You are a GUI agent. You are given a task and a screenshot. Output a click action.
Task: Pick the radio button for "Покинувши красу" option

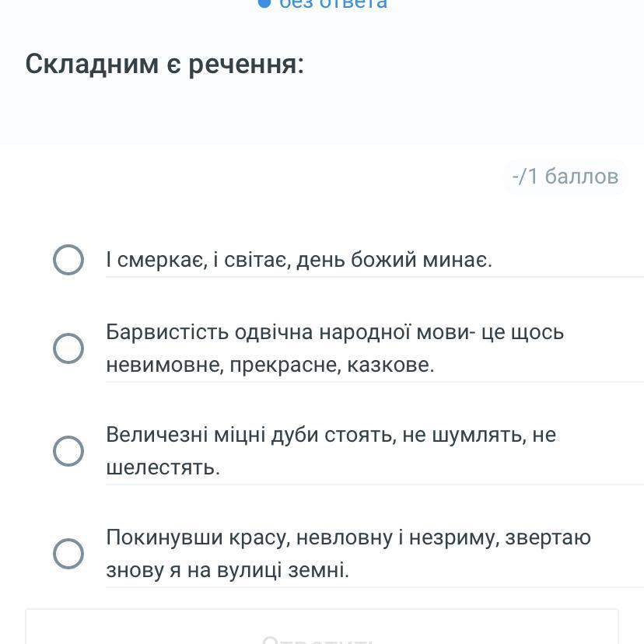[68, 554]
